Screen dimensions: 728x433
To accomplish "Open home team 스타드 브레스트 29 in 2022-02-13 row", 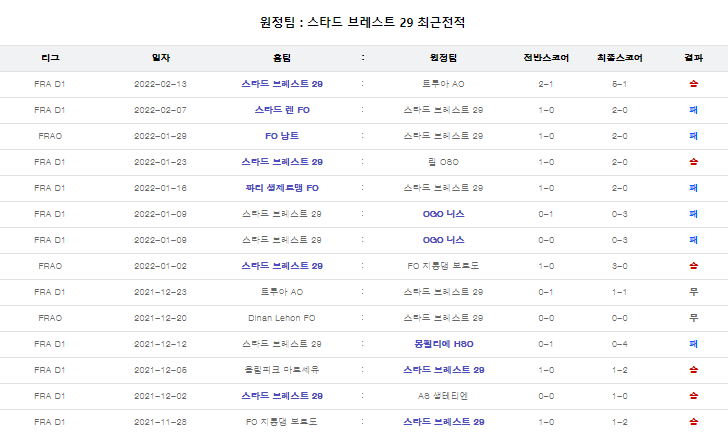I will [282, 84].
